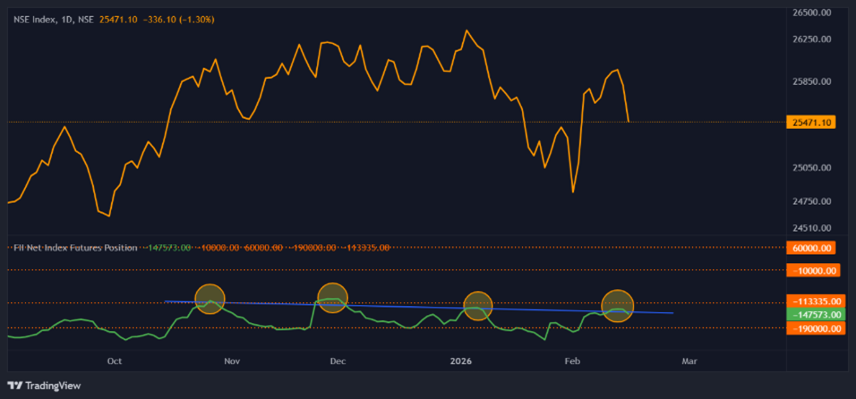Click the Feb label on time axis
Viewport: 856px width, 399px height.
point(571,361)
